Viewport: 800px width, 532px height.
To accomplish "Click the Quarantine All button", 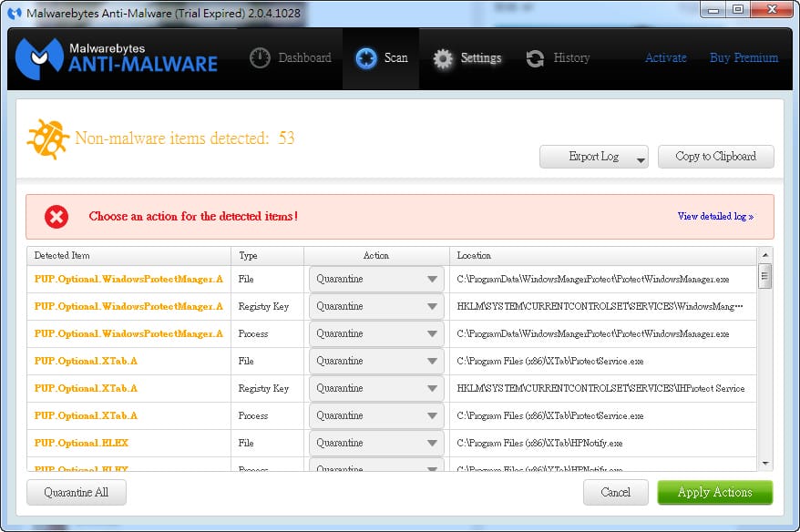I will click(76, 492).
